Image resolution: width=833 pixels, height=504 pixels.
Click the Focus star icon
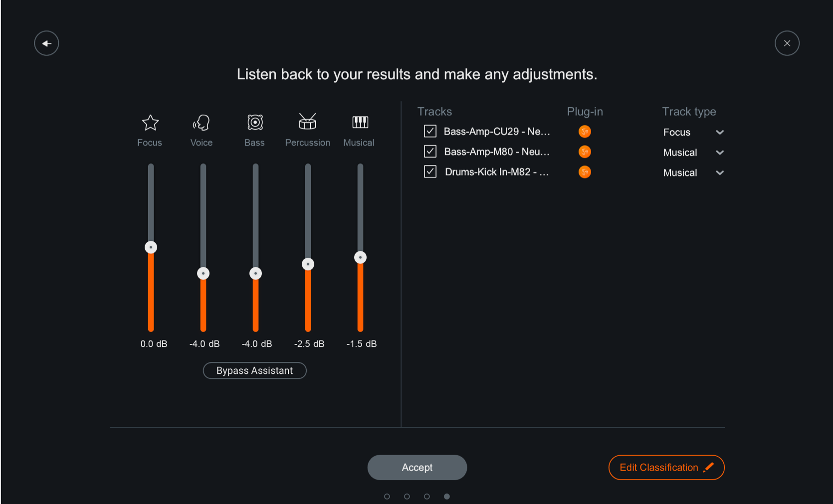tap(150, 123)
